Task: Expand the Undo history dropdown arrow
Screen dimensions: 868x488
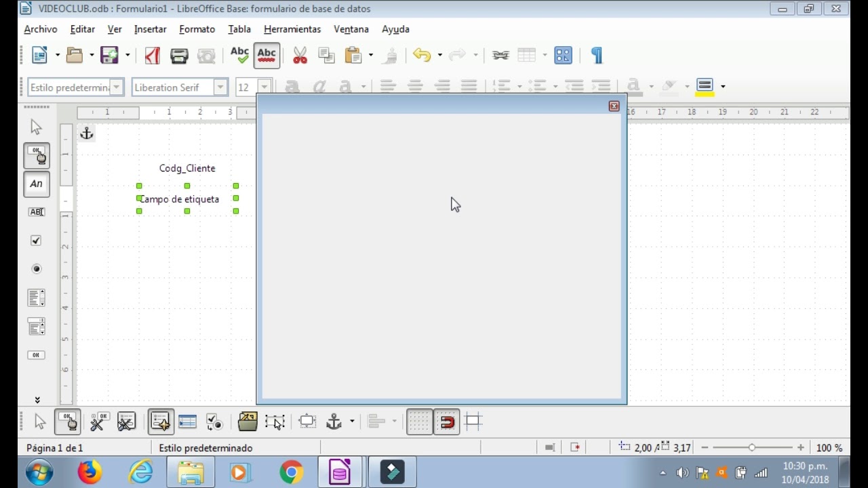Action: pyautogui.click(x=439, y=56)
